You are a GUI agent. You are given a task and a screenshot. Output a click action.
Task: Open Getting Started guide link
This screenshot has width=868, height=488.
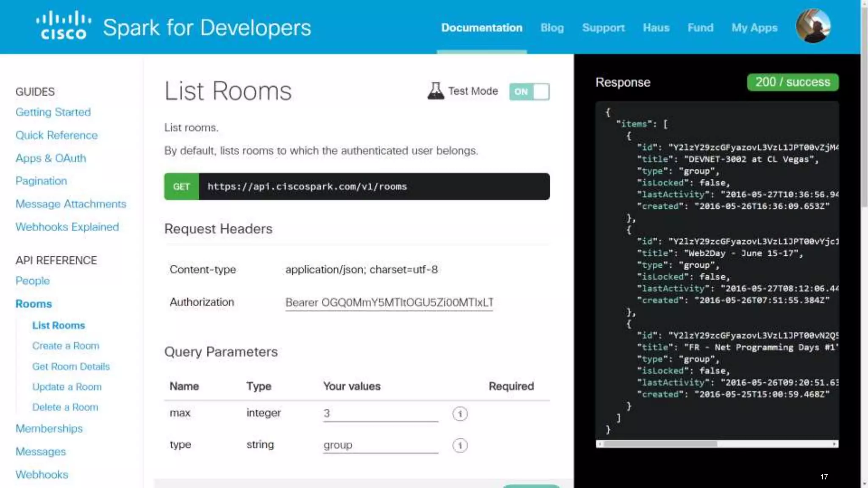pos(53,112)
